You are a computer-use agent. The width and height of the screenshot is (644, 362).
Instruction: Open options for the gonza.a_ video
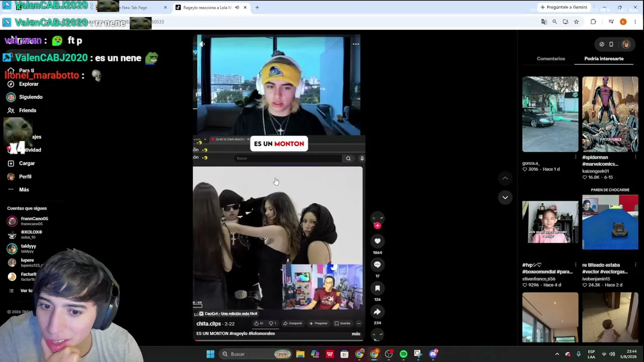[x=576, y=157]
